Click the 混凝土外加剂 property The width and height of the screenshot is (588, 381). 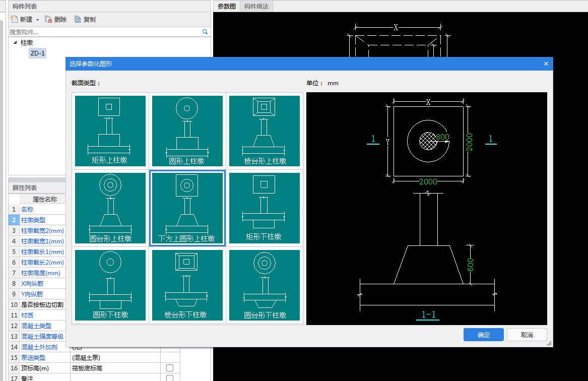(x=39, y=347)
